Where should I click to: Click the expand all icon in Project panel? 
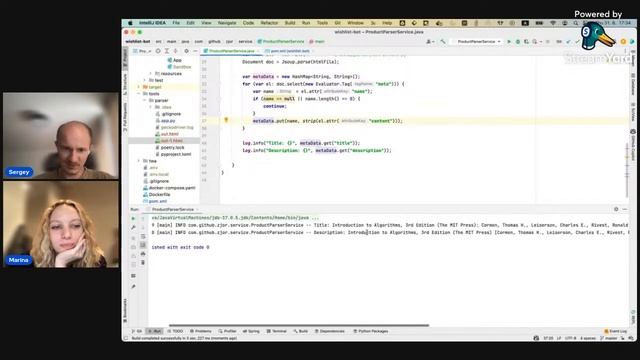click(x=167, y=51)
